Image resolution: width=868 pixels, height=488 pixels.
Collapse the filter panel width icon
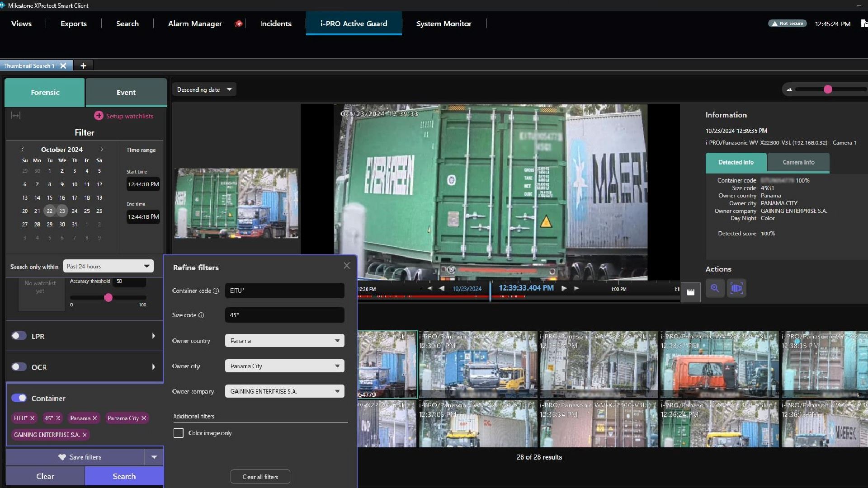tap(16, 116)
